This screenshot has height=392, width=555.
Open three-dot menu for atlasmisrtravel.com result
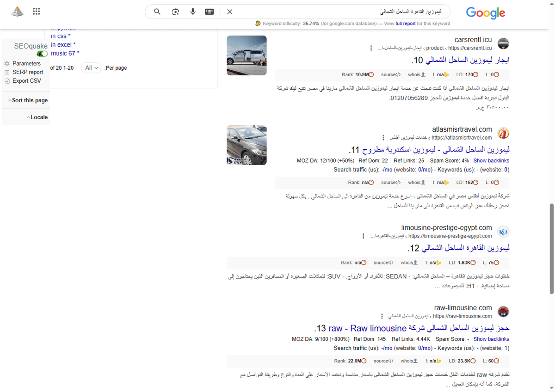pos(383,137)
